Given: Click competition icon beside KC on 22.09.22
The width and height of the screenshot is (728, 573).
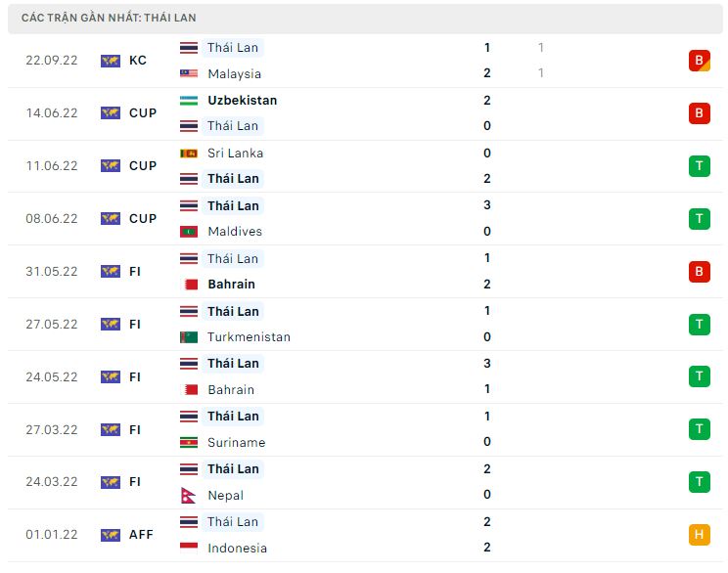Looking at the screenshot, I should [110, 61].
